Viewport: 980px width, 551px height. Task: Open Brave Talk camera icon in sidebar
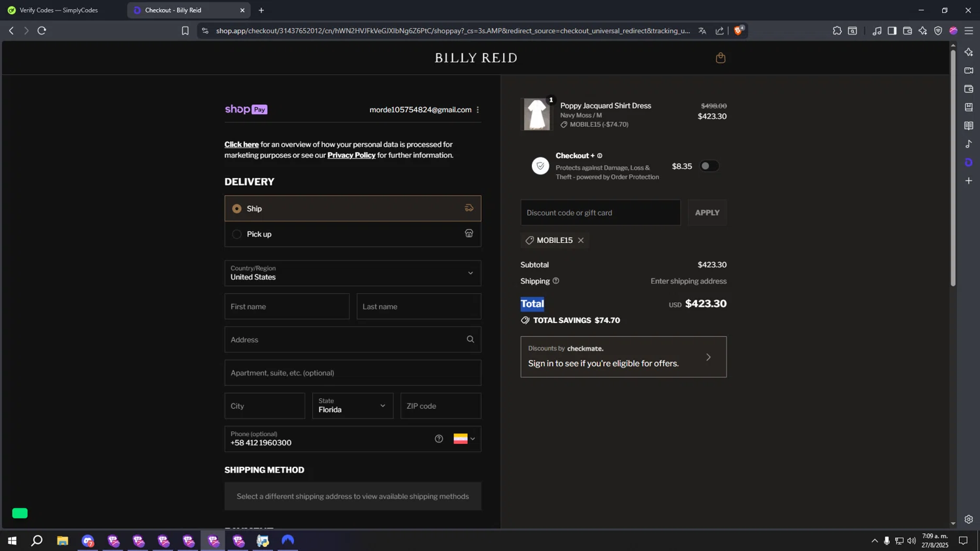[969, 71]
